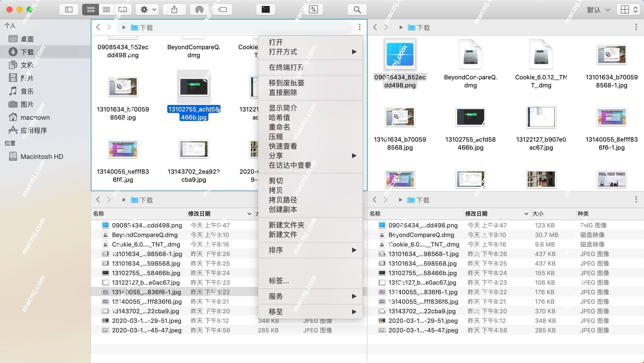Image resolution: width=644 pixels, height=363 pixels.
Task: Choose 标签... from context menu
Action: [310, 281]
